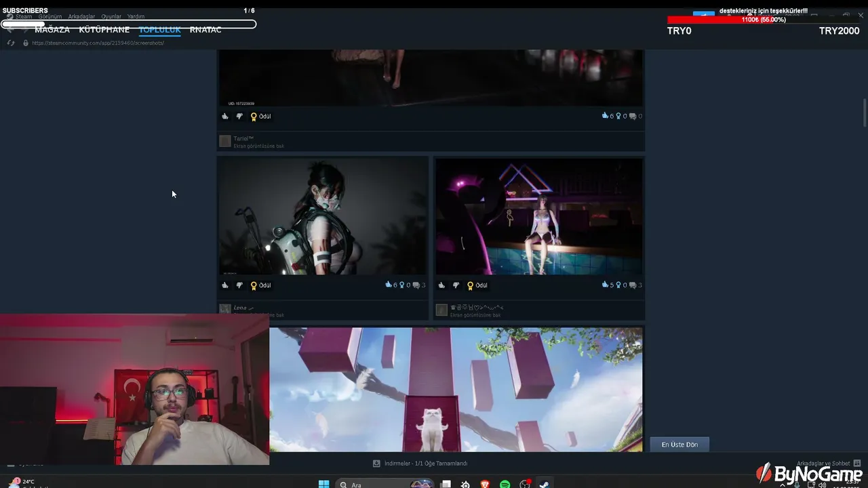Open comments on the poolside screenshot
Screen dimensions: 868x488
[635, 285]
